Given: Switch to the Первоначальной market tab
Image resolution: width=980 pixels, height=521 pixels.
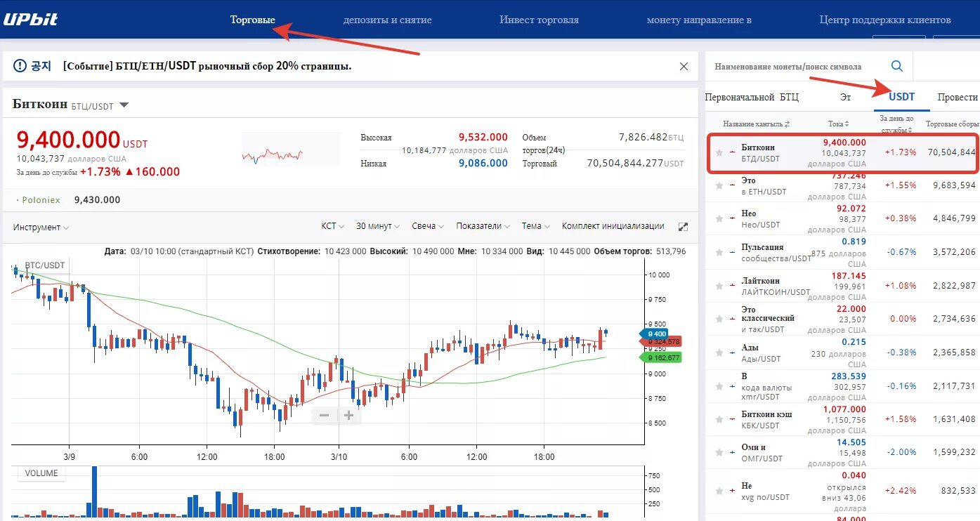Looking at the screenshot, I should pyautogui.click(x=740, y=97).
